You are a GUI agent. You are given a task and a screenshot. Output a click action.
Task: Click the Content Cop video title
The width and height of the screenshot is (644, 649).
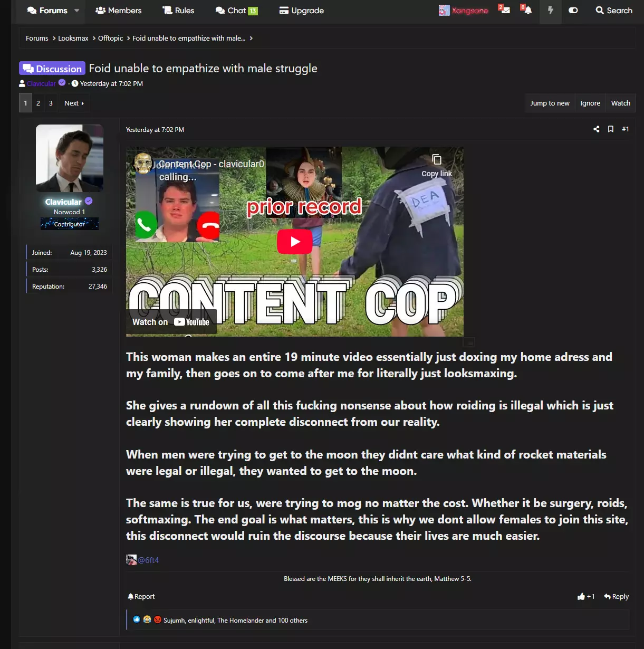[x=211, y=164]
